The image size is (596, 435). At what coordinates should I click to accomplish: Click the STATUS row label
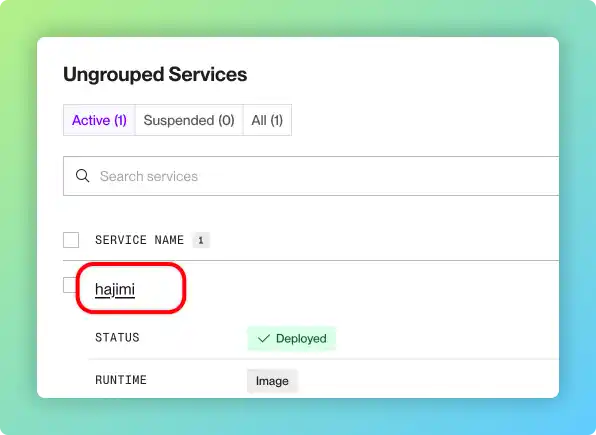point(117,338)
